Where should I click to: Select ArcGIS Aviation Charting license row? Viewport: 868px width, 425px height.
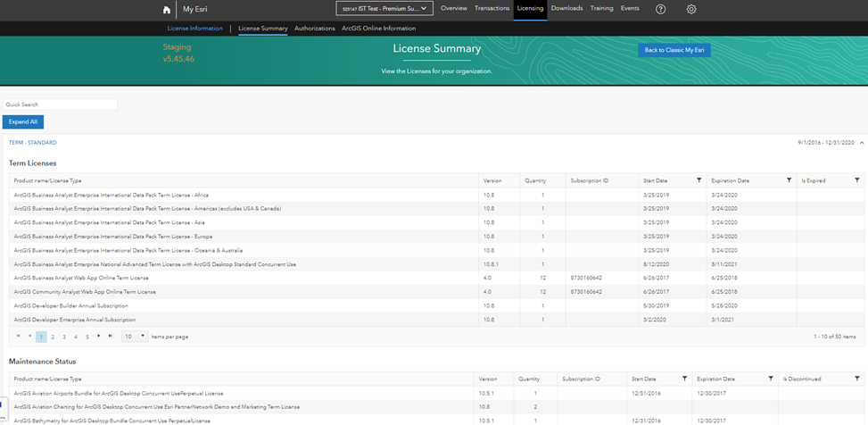(x=437, y=407)
